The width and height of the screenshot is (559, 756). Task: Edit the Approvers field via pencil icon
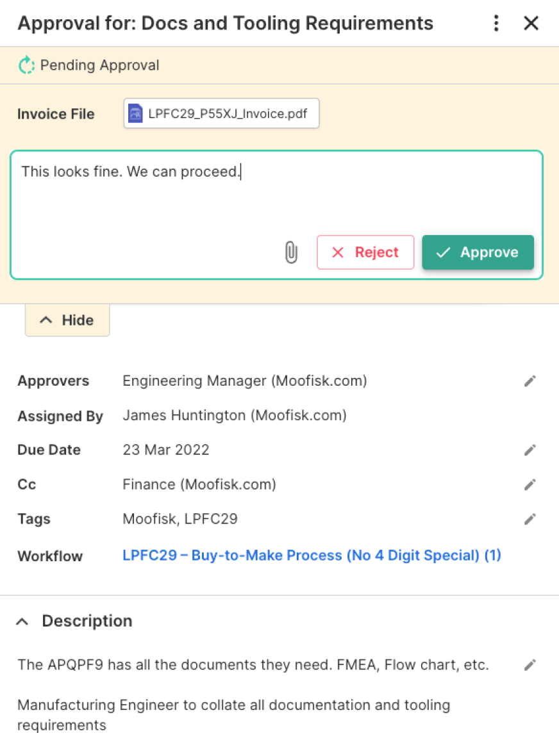(530, 381)
